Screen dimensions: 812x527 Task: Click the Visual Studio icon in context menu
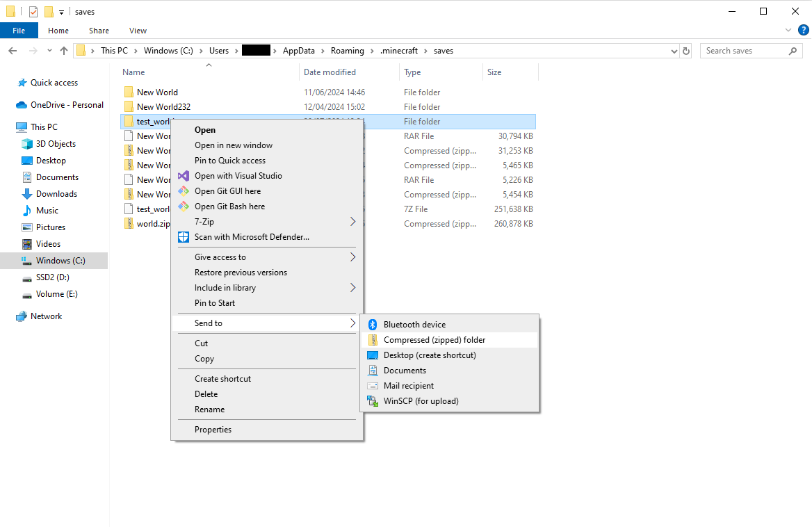(x=184, y=176)
